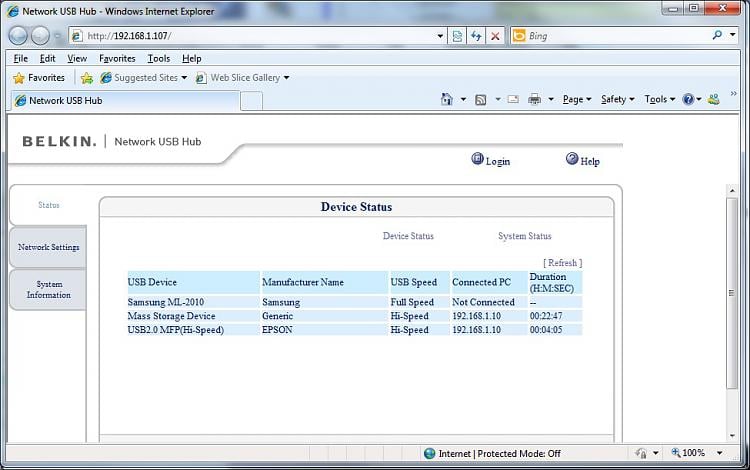Expand the zoom level dropdown arrow
750x470 pixels.
click(x=719, y=453)
